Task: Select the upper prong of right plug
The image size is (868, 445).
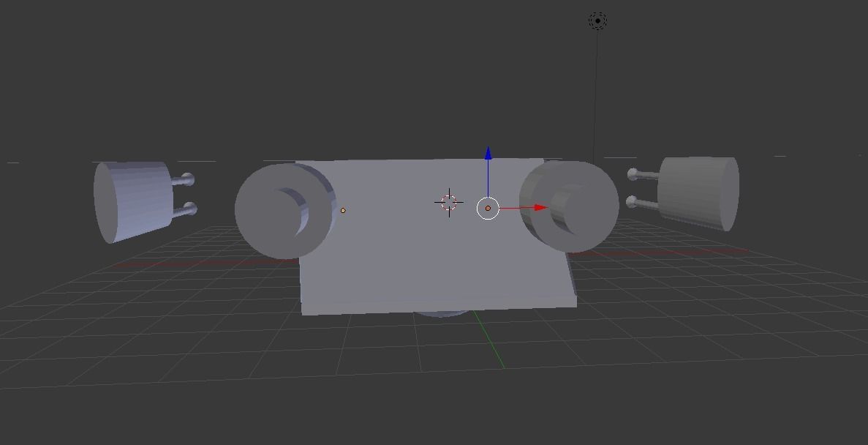Action: coord(642,175)
